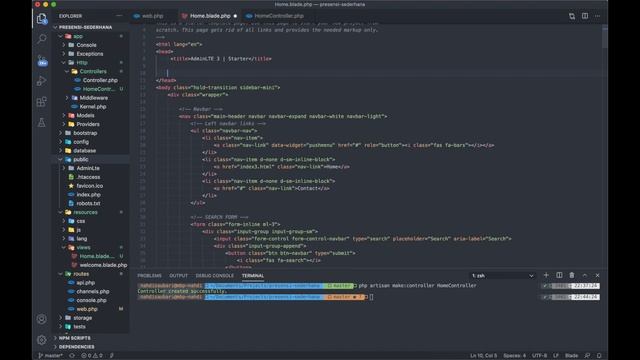Viewport: 640px width, 360px height.
Task: Open Kernel.php in the file tree
Action: tap(93, 107)
